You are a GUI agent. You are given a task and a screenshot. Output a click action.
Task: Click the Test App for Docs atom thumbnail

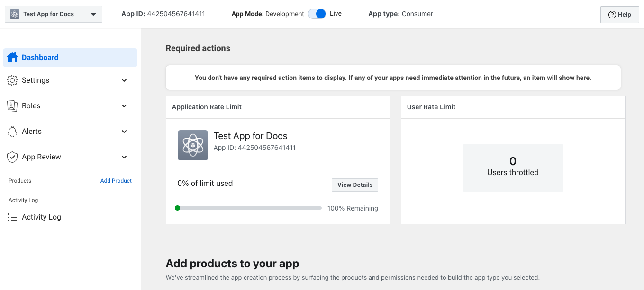(193, 145)
